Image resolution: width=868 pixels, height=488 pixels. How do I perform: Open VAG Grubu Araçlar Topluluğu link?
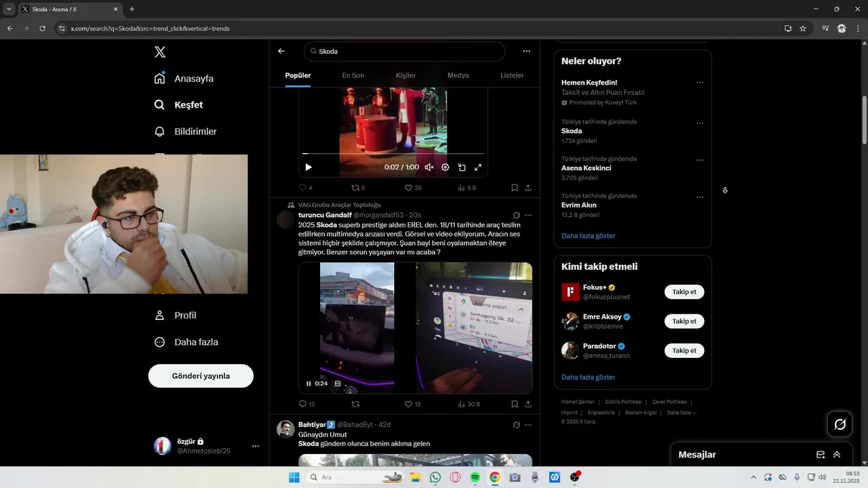click(x=340, y=205)
